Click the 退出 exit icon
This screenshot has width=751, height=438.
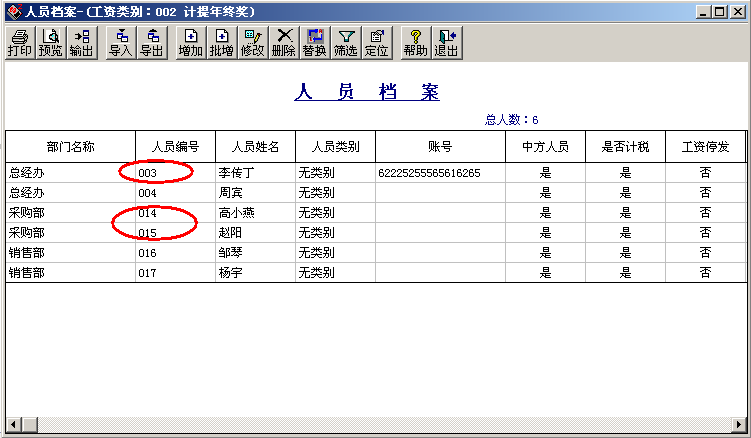click(447, 43)
